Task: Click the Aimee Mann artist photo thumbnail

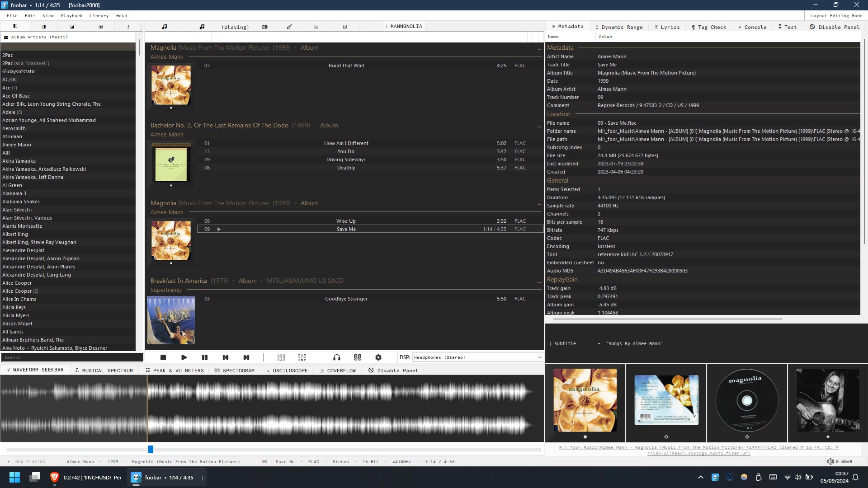Action: [828, 400]
